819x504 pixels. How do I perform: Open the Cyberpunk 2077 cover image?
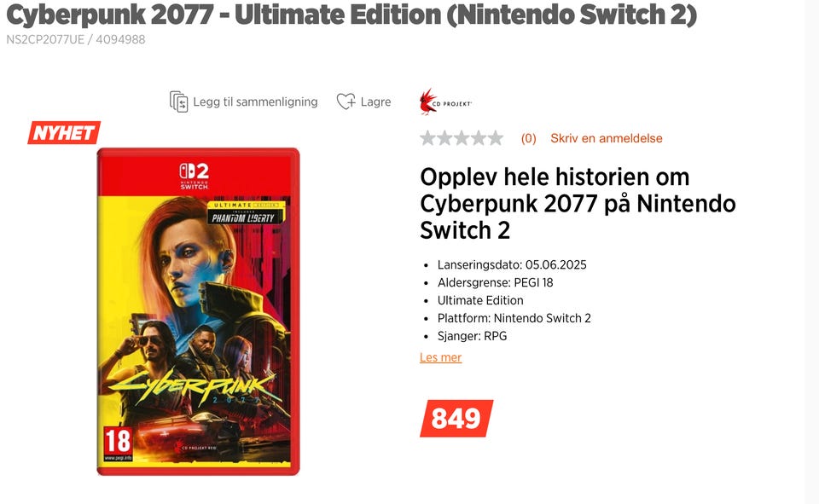pos(199,312)
